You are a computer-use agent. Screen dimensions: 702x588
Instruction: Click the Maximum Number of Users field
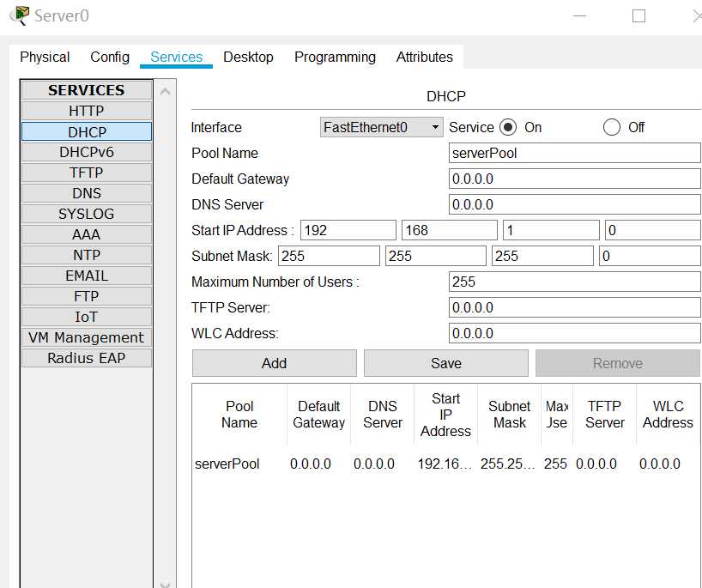pos(575,282)
